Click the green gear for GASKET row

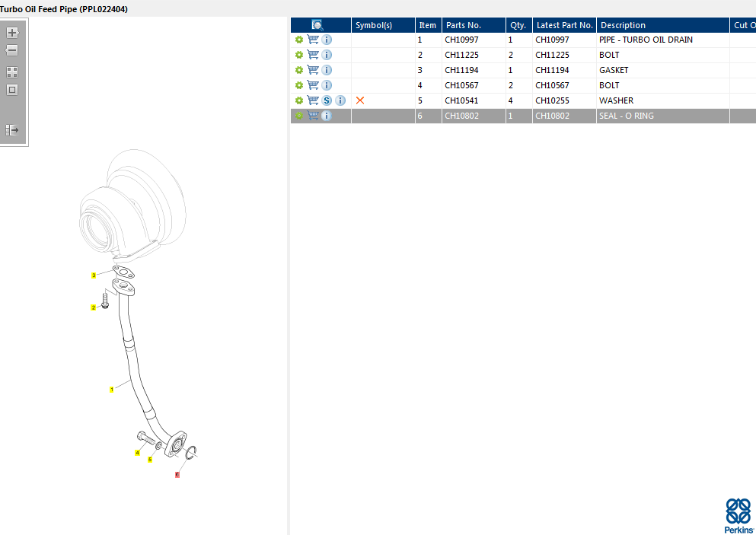pyautogui.click(x=299, y=70)
